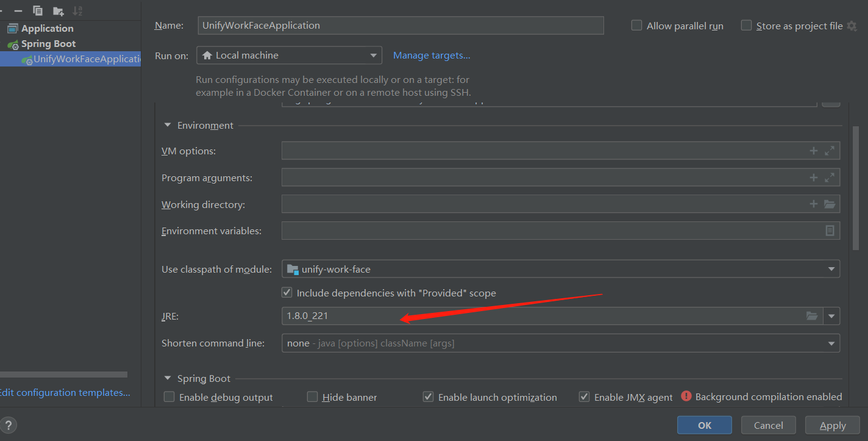Expand the VM options editor
The width and height of the screenshot is (868, 441).
[830, 150]
